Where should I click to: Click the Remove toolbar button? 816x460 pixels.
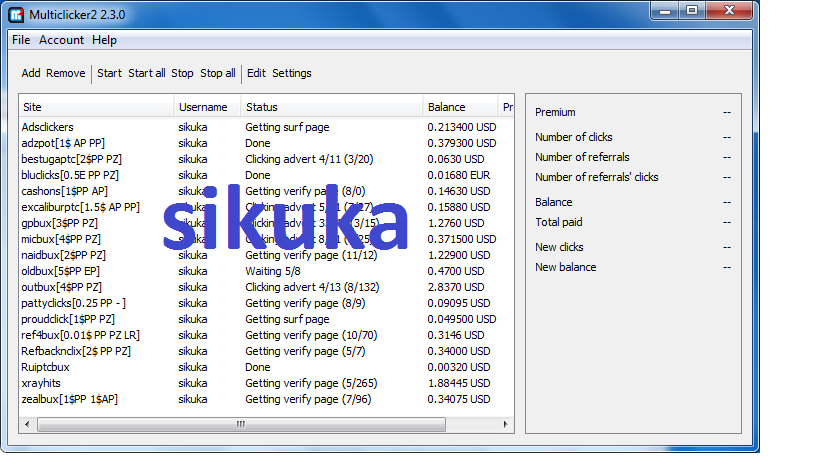point(66,73)
